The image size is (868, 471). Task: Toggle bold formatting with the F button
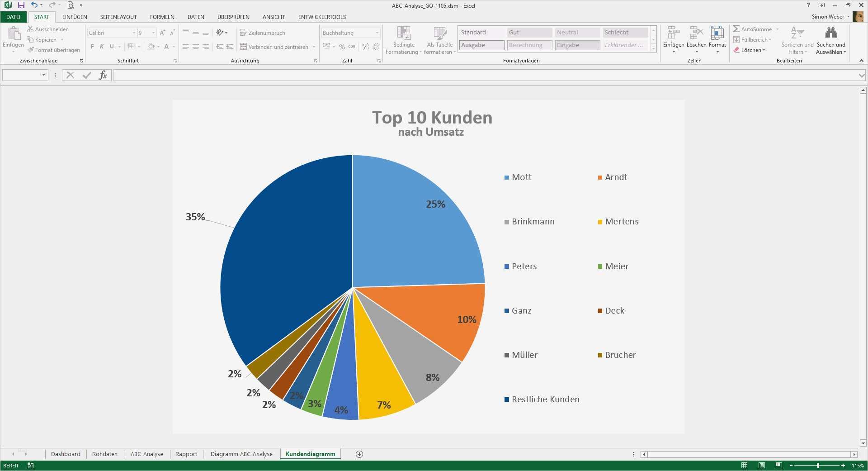coord(92,47)
